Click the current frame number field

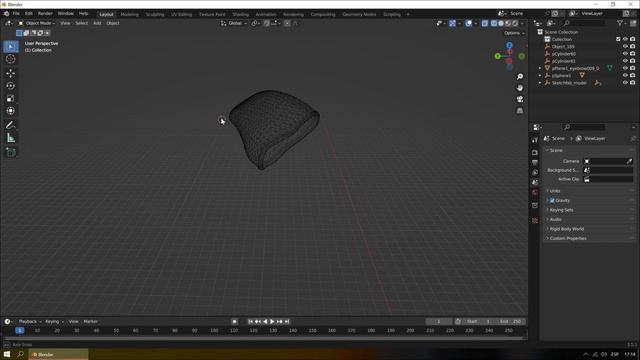(439, 322)
